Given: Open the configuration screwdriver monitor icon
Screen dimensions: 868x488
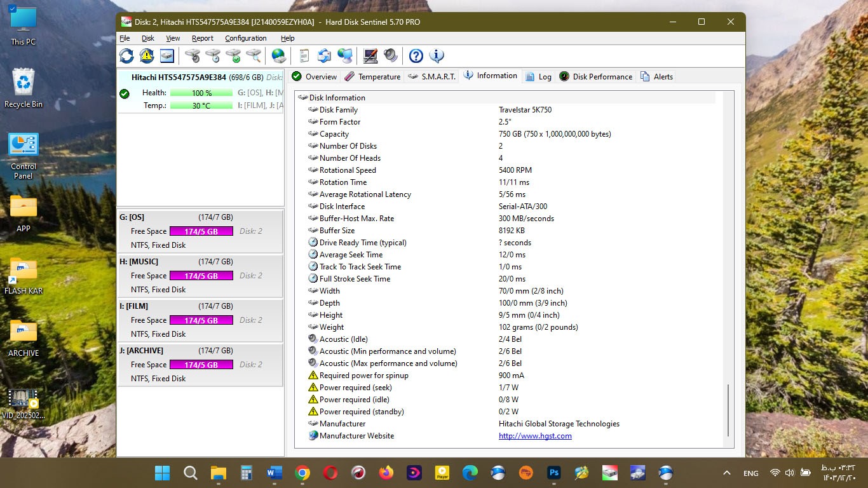Looking at the screenshot, I should (370, 56).
